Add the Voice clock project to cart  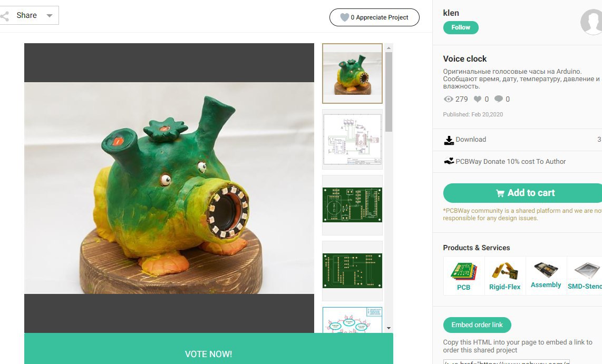click(x=523, y=193)
